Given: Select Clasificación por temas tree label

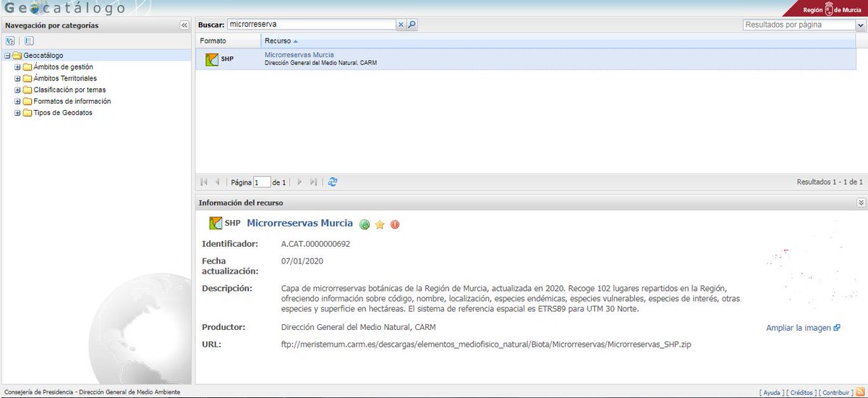Looking at the screenshot, I should 69,90.
